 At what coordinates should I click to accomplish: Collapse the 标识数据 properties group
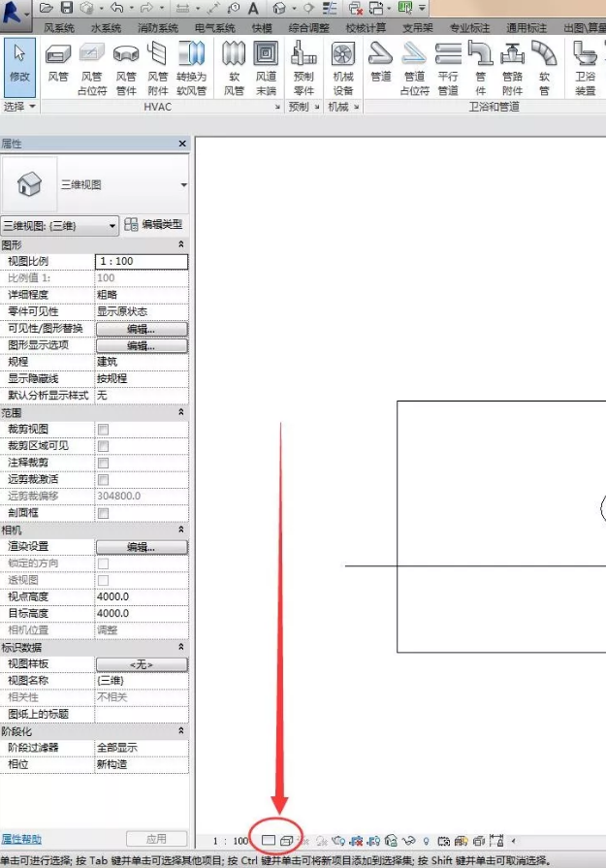180,647
